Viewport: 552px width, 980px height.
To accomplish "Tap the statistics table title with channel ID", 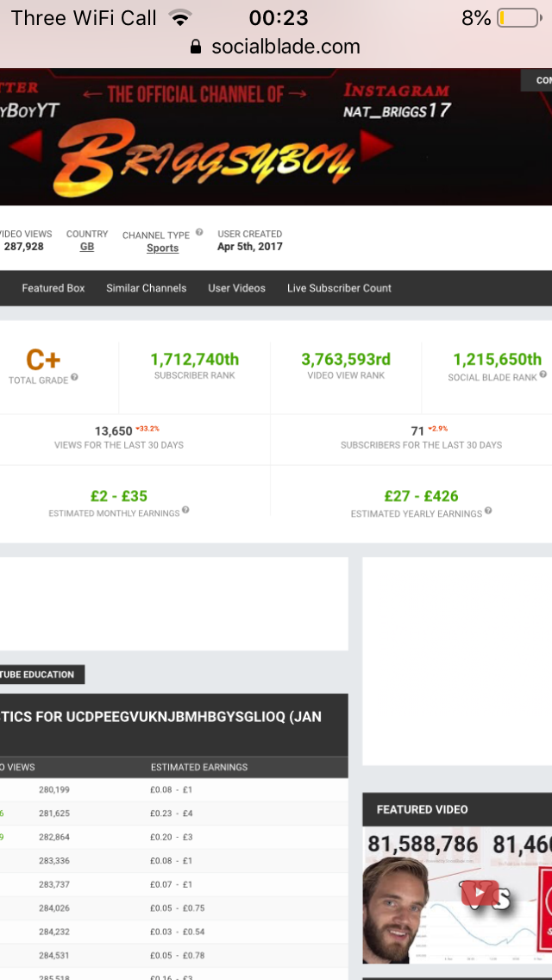I will click(x=160, y=717).
